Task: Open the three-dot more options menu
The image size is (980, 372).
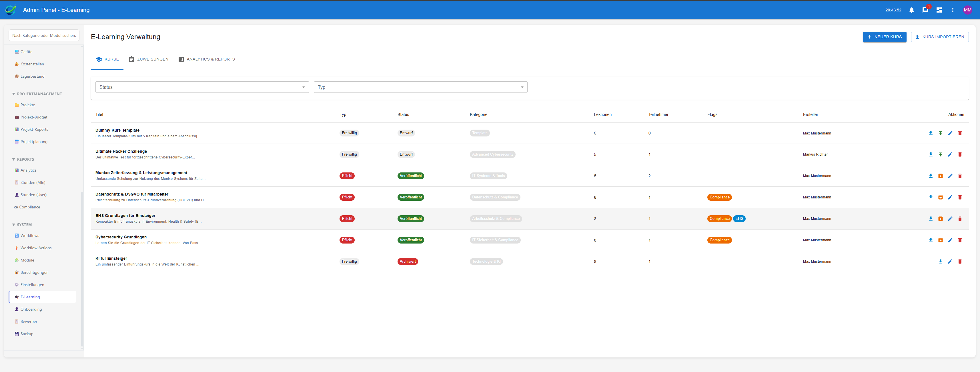Action: 953,10
